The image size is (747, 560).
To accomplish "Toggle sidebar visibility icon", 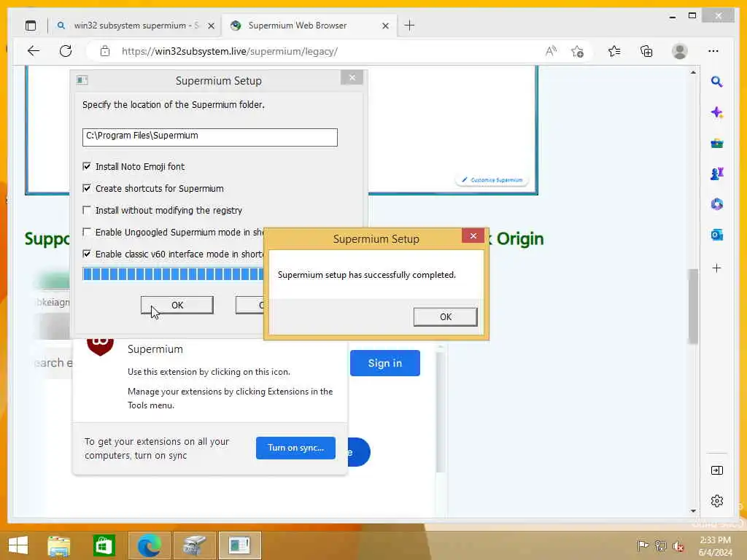I will pos(717,470).
